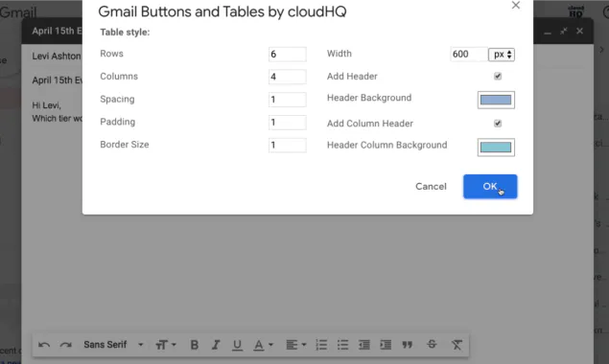
Task: Open the Sans Serif font dropdown
Action: point(113,345)
